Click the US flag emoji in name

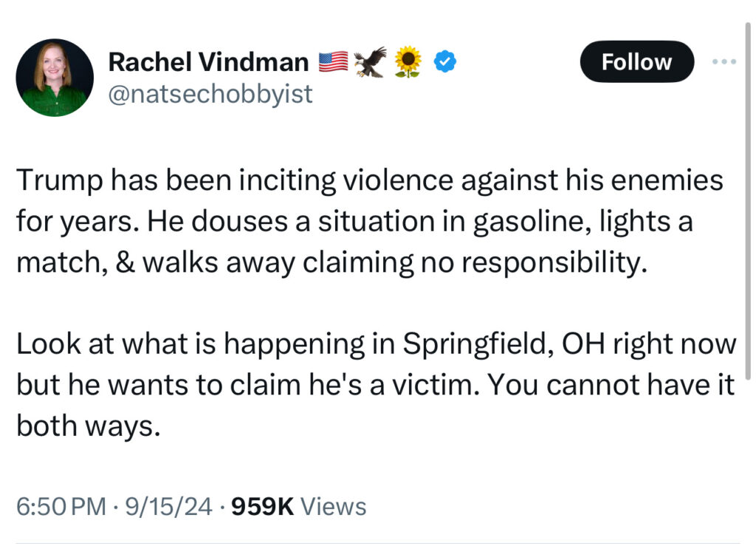pyautogui.click(x=333, y=63)
